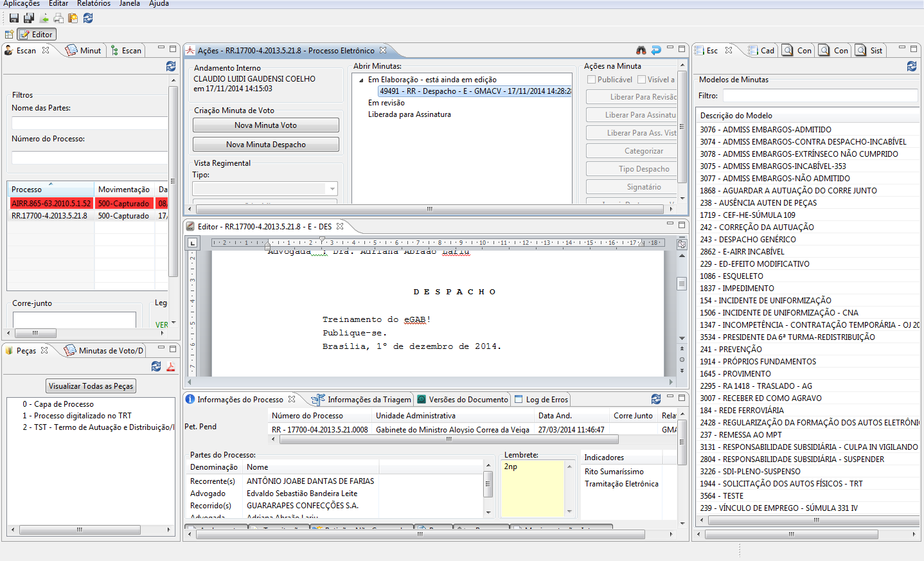Toggle the Visível checkbox

641,80
